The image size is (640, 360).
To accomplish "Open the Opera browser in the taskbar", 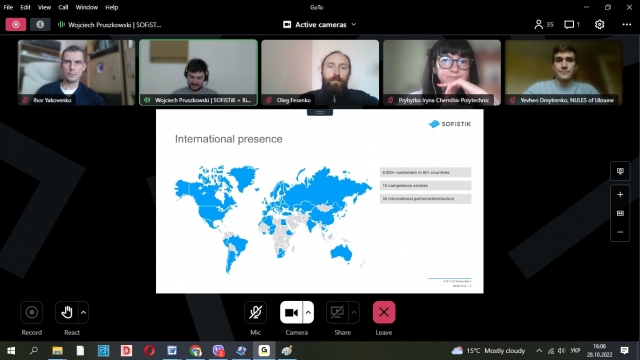I will tap(149, 351).
